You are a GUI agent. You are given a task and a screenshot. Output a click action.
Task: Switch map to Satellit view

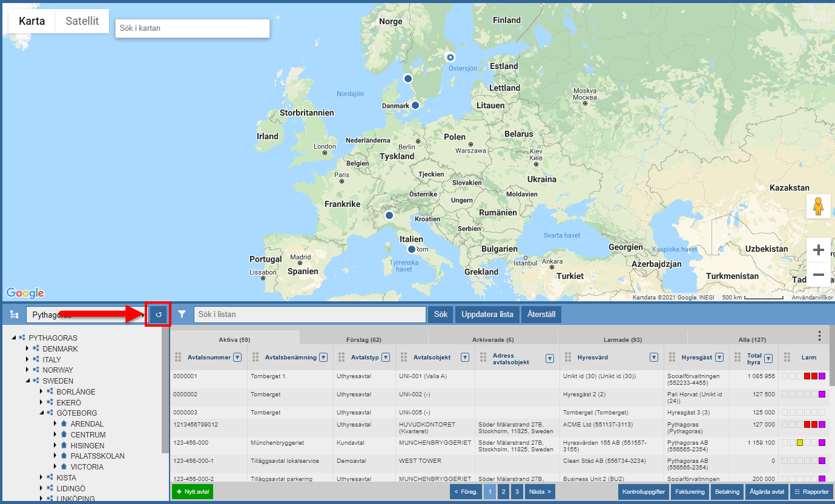82,21
